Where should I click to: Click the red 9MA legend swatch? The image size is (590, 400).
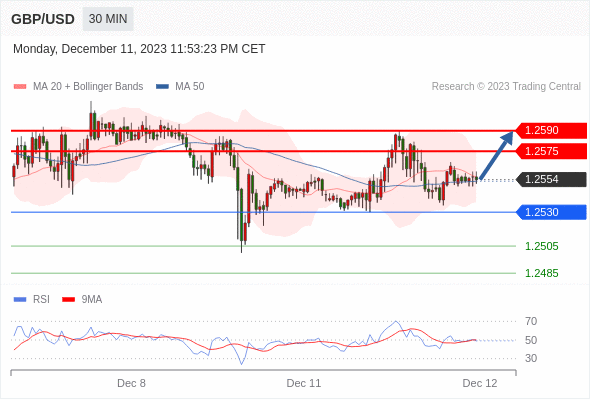(x=68, y=300)
